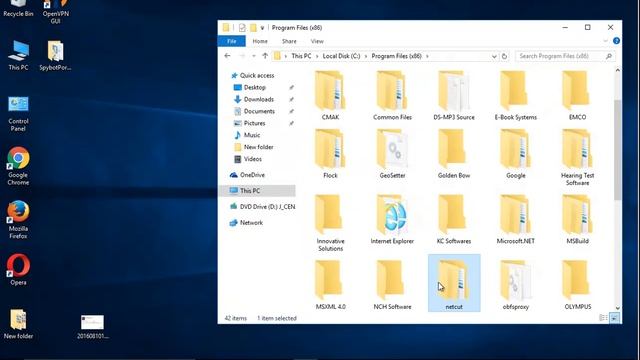Select the MSXML 4.0 folder

point(330,285)
